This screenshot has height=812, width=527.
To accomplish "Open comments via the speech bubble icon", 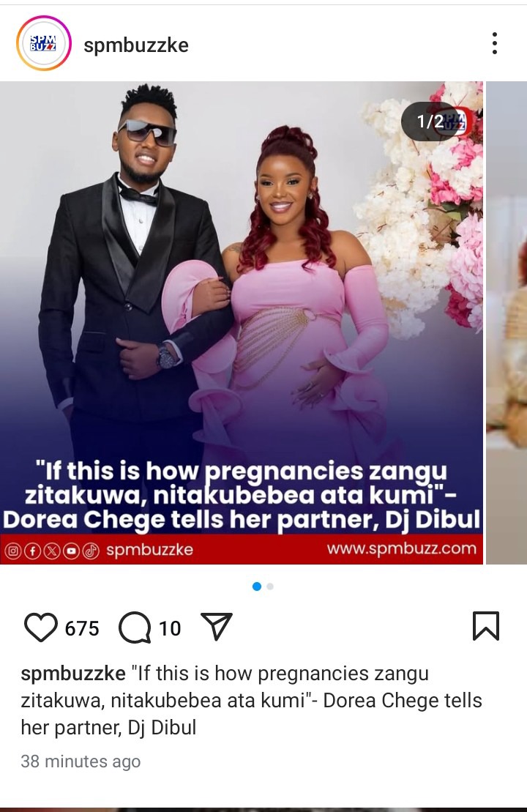I will 135,627.
